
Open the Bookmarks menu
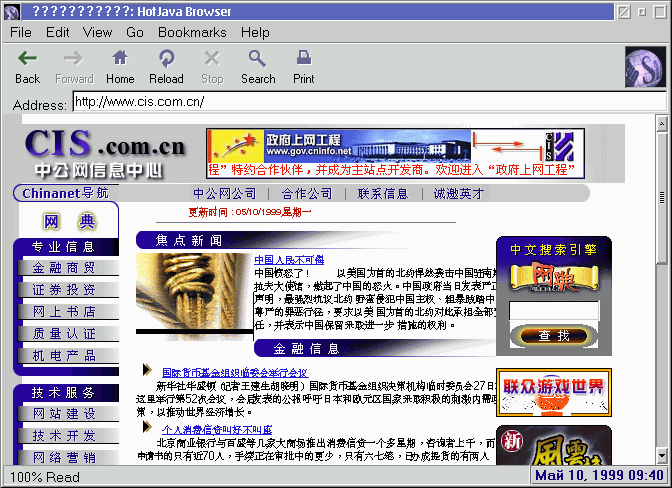[192, 33]
